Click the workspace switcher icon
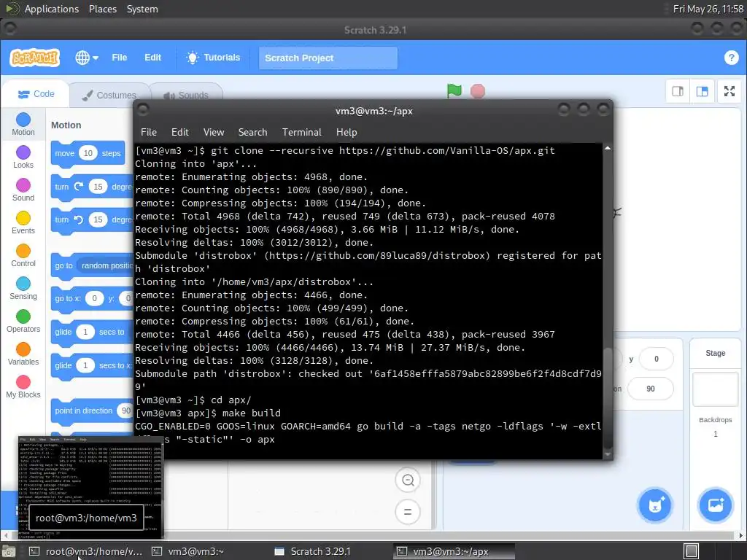The width and height of the screenshot is (747, 560). (x=692, y=551)
